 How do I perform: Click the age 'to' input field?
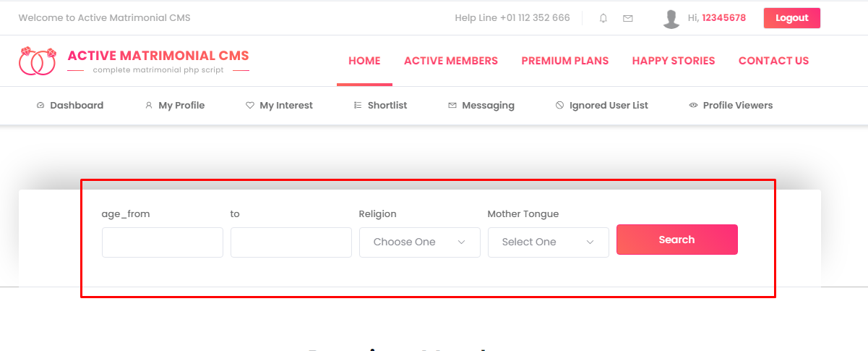(291, 242)
